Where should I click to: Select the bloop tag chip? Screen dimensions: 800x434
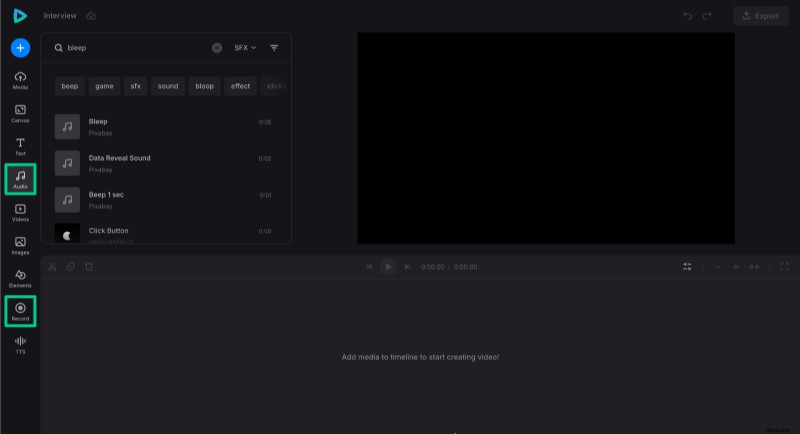(205, 86)
